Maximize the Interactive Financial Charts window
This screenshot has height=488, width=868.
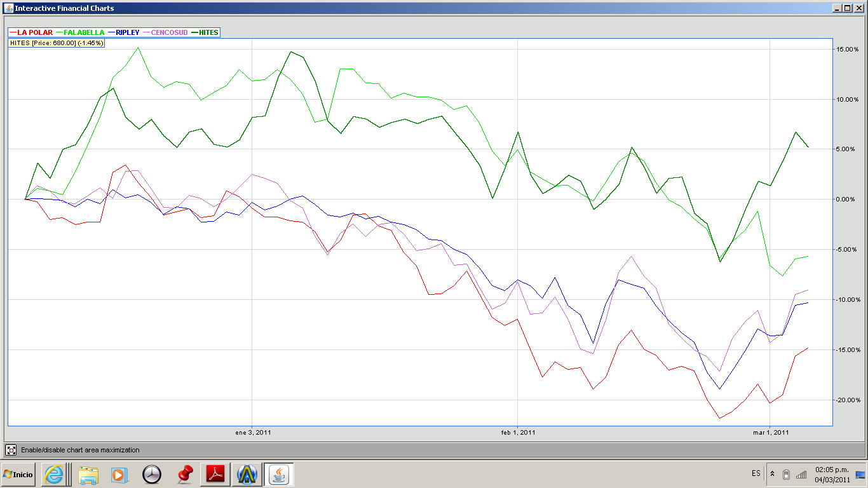847,8
